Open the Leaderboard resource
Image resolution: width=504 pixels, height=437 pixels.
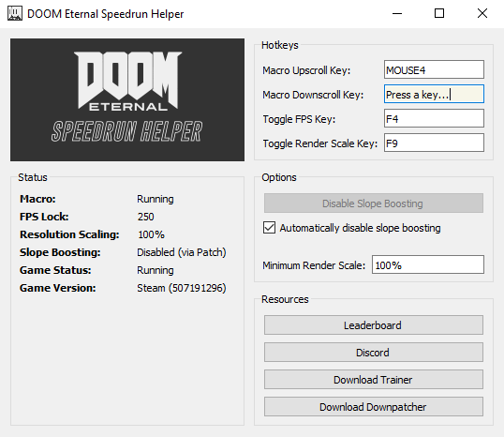point(374,325)
